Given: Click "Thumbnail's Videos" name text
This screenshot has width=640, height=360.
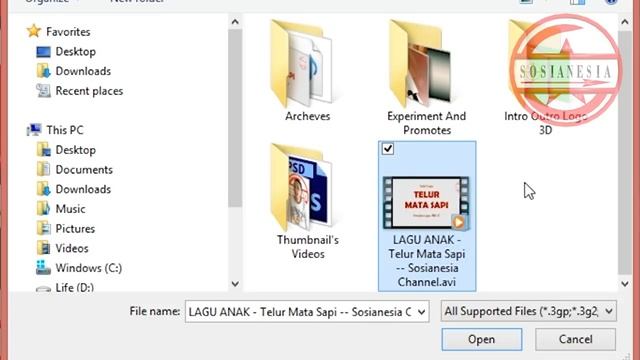Looking at the screenshot, I should point(308,247).
